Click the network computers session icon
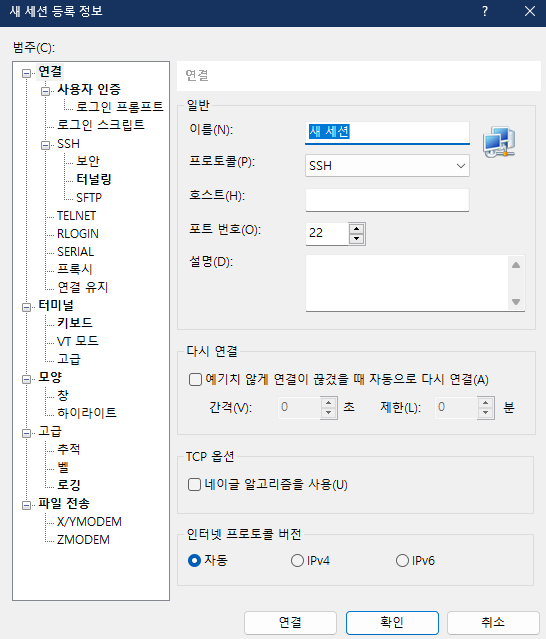 tap(499, 142)
